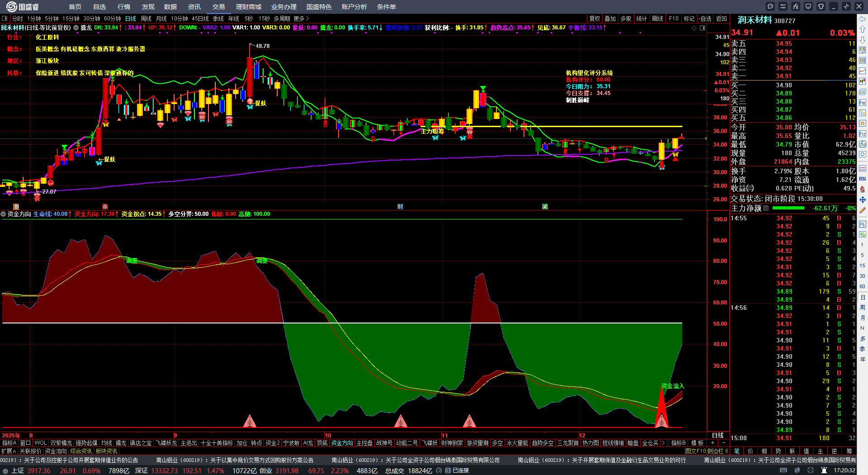Click the 返回 back button
This screenshot has height=475, width=868.
(722, 19)
